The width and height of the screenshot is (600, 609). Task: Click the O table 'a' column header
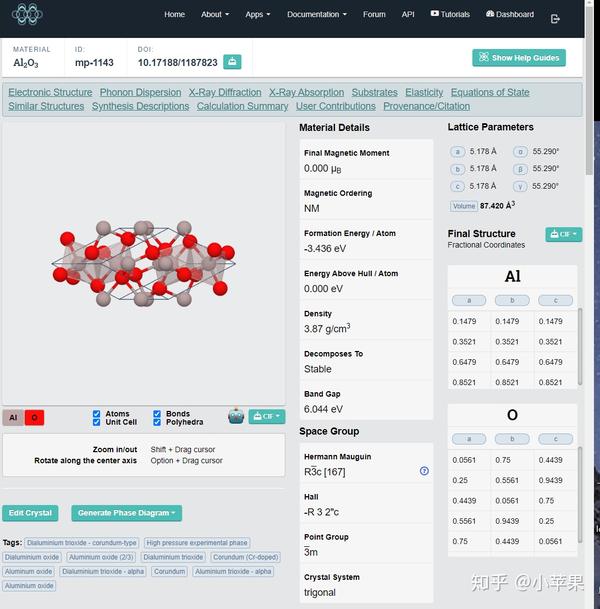click(x=469, y=439)
